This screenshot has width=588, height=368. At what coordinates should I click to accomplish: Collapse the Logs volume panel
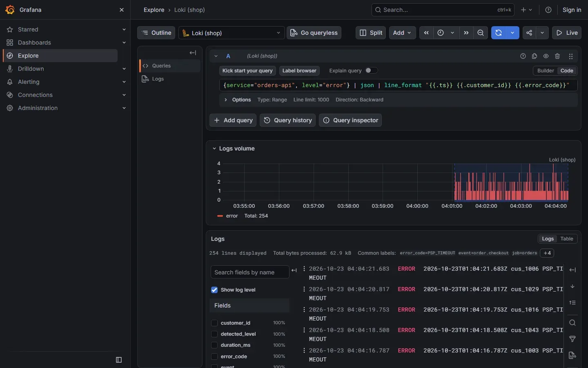(214, 148)
